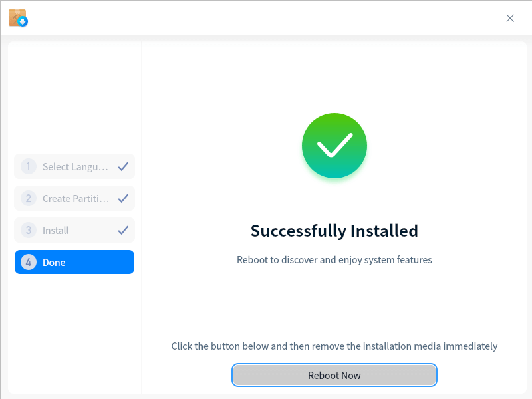
Task: Click the step 3 number circle
Action: [x=29, y=230]
